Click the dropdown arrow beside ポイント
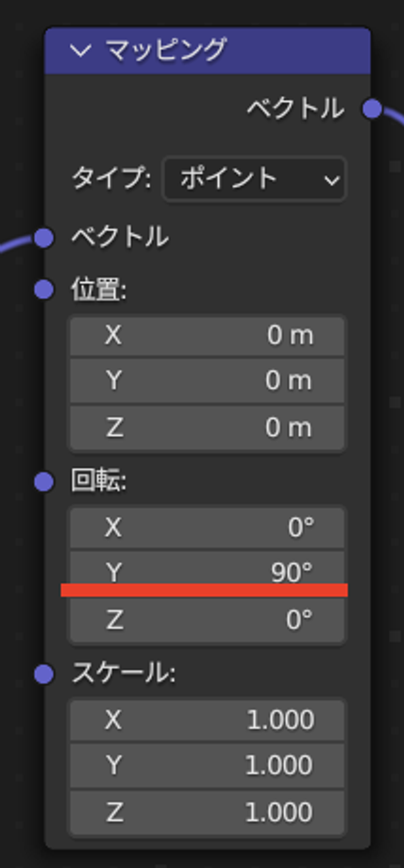Screen dimensions: 404x868 pyautogui.click(x=332, y=180)
